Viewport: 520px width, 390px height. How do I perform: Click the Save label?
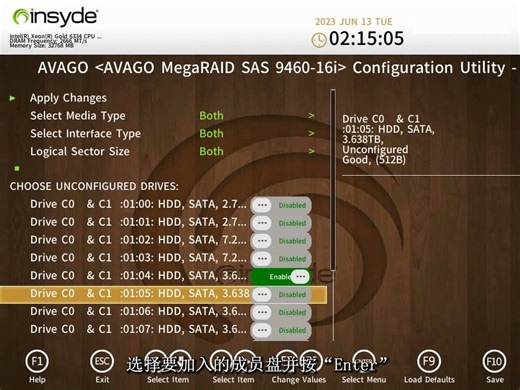[x=495, y=380]
